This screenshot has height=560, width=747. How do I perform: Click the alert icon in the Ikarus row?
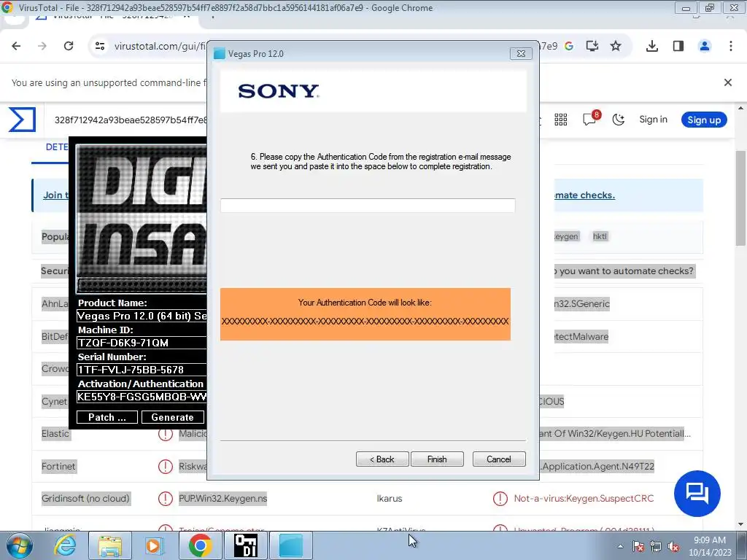point(500,499)
